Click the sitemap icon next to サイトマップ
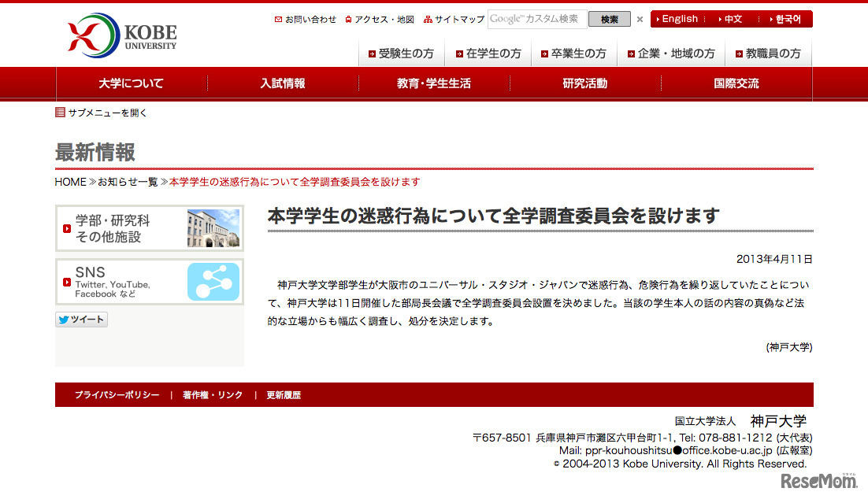 tap(429, 19)
